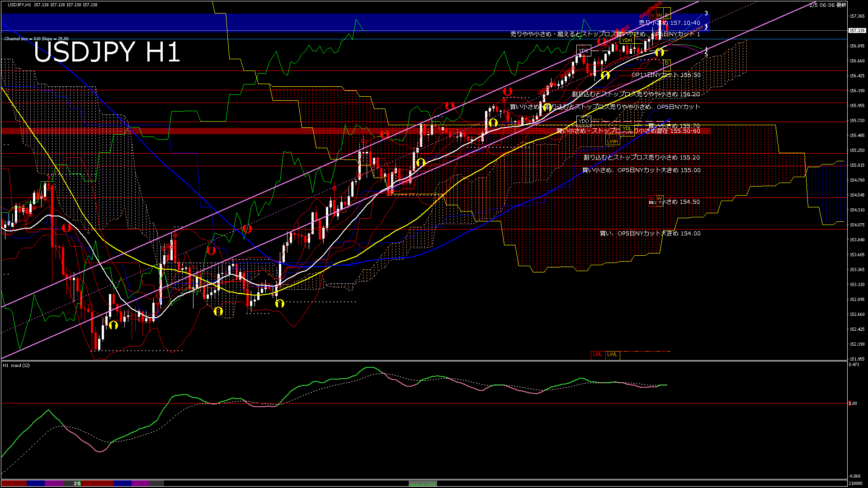Click the 'OP11日NYカット 156.50' label
The height and width of the screenshot is (488, 868).
click(x=665, y=75)
